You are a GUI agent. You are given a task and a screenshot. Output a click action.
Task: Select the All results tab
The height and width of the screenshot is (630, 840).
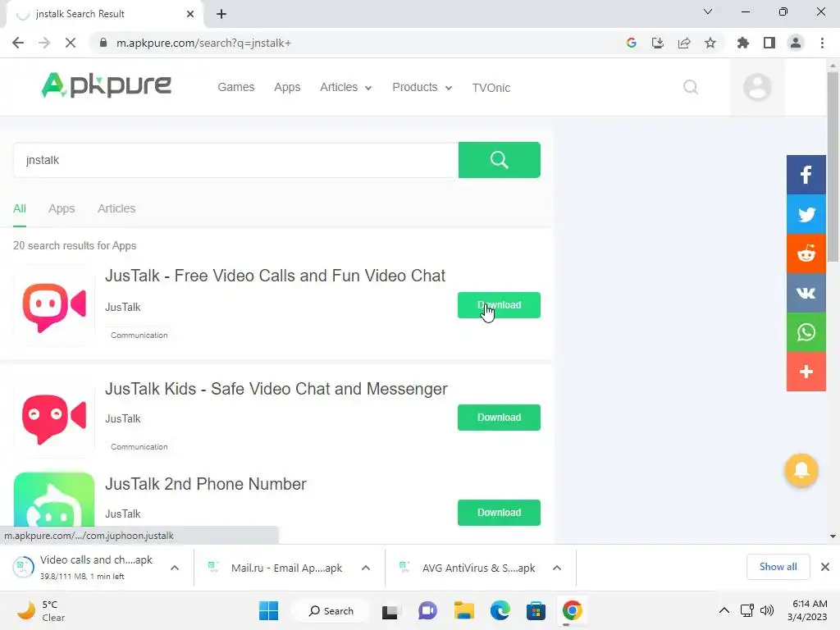point(20,208)
